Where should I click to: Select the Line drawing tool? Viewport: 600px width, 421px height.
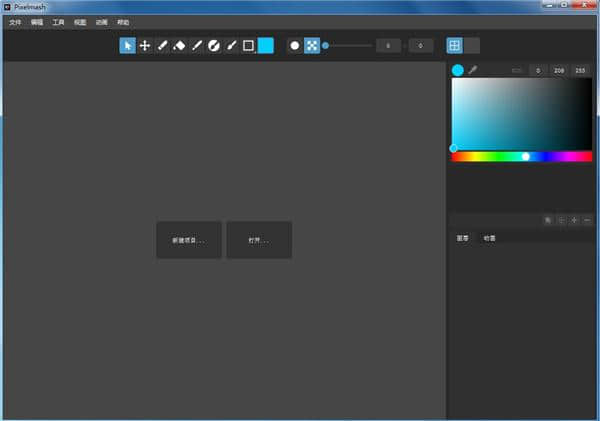(x=197, y=45)
